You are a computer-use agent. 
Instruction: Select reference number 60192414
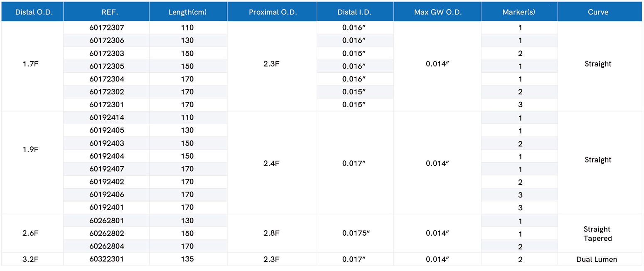coord(107,118)
